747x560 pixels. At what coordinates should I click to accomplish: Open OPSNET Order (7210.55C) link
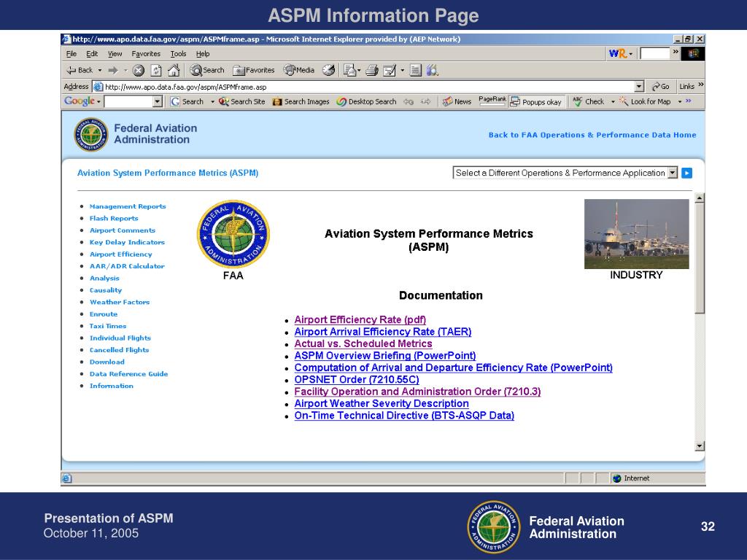tap(357, 379)
